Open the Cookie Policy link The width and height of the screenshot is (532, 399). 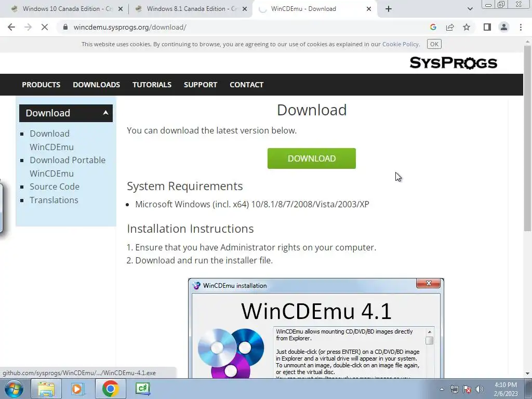coord(401,44)
